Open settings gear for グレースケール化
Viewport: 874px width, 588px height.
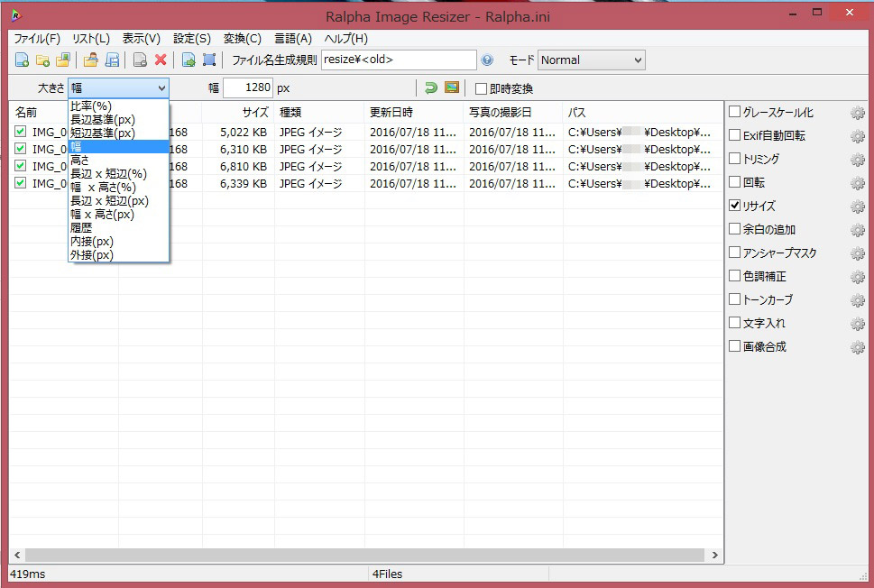[857, 113]
